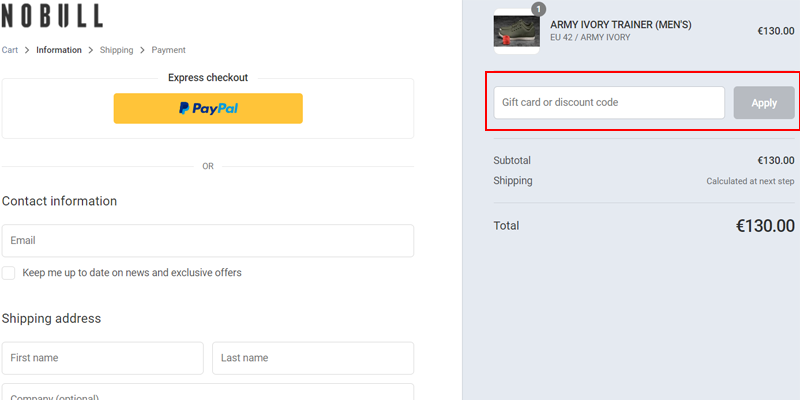Image resolution: width=800 pixels, height=400 pixels.
Task: Click the Shipping address heading
Action: (52, 319)
